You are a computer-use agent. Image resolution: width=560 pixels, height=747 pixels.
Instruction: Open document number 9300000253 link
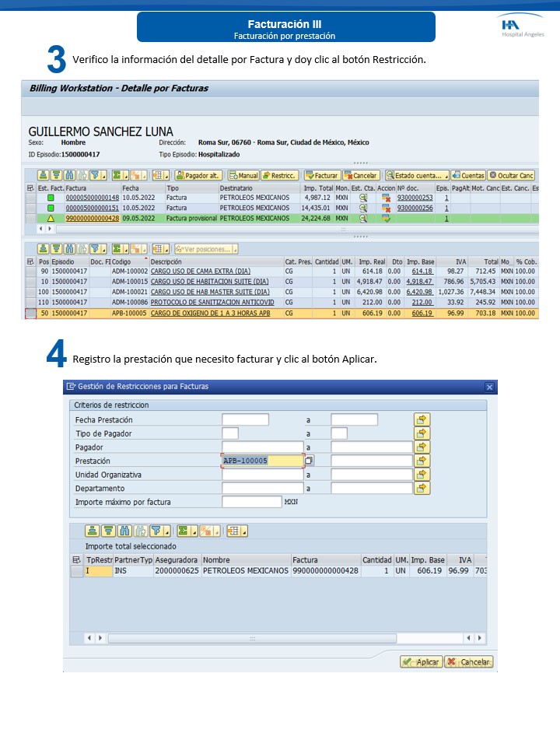[415, 198]
